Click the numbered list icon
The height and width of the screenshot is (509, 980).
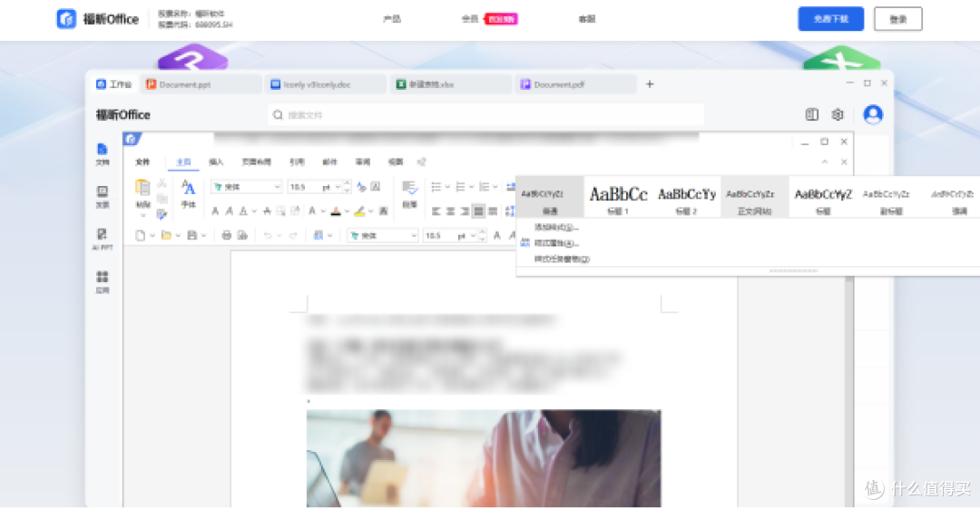[460, 187]
